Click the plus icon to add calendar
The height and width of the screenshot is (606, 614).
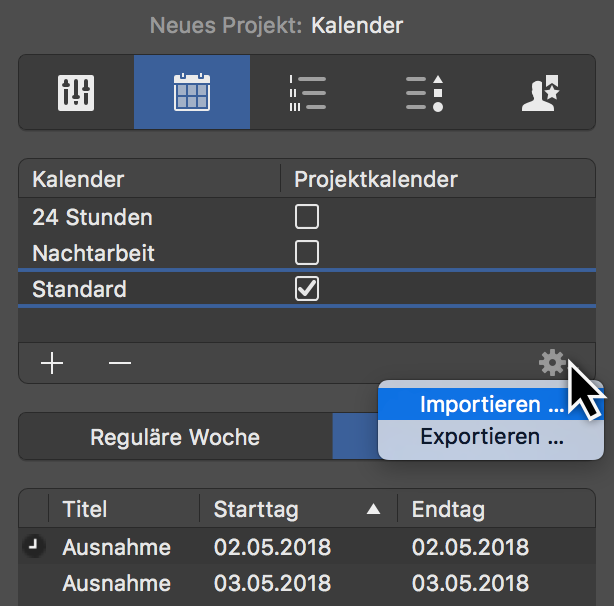click(x=52, y=363)
